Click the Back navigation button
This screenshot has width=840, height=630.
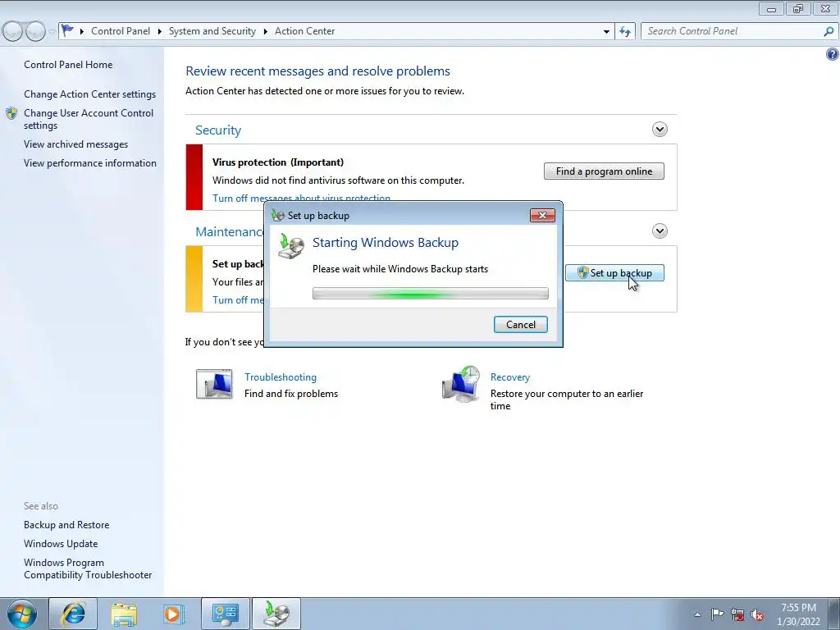pyautogui.click(x=12, y=32)
